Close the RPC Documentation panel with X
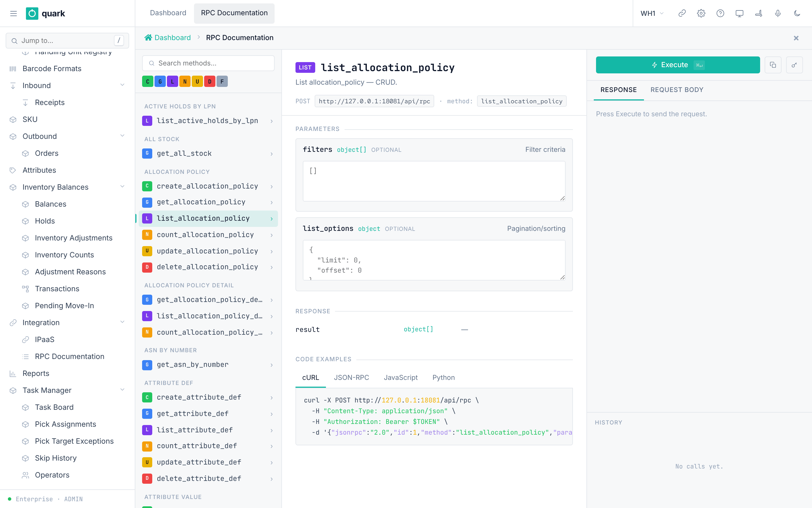Image resolution: width=812 pixels, height=508 pixels. (x=796, y=38)
